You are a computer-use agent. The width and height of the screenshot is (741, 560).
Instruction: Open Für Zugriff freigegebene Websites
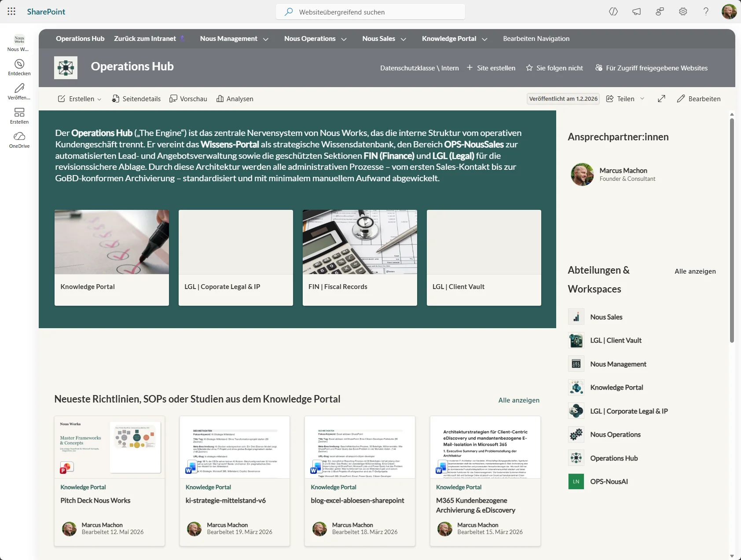[x=651, y=68]
